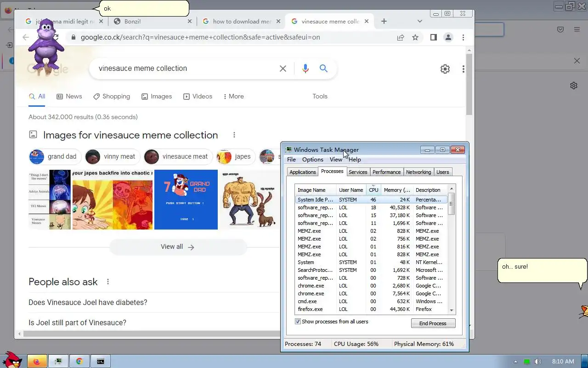Toggle Chrome side panel icon

coord(433,37)
